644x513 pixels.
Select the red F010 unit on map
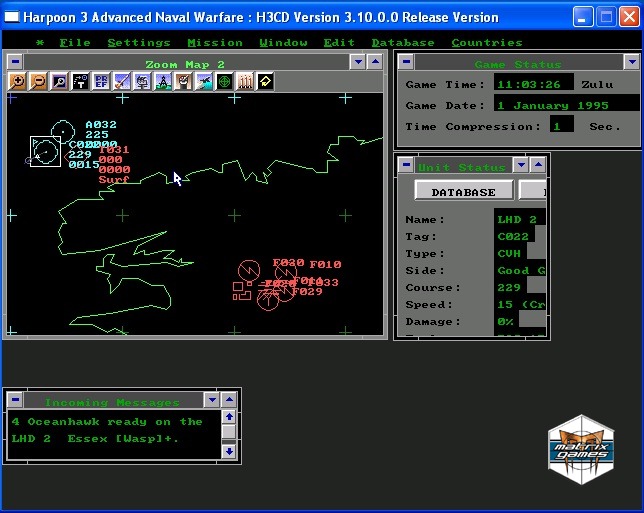tap(325, 265)
